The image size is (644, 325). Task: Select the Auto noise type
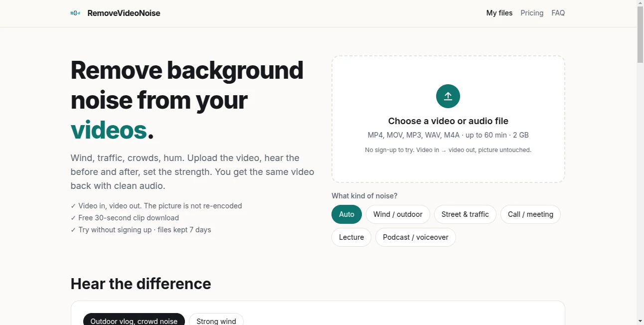[346, 214]
